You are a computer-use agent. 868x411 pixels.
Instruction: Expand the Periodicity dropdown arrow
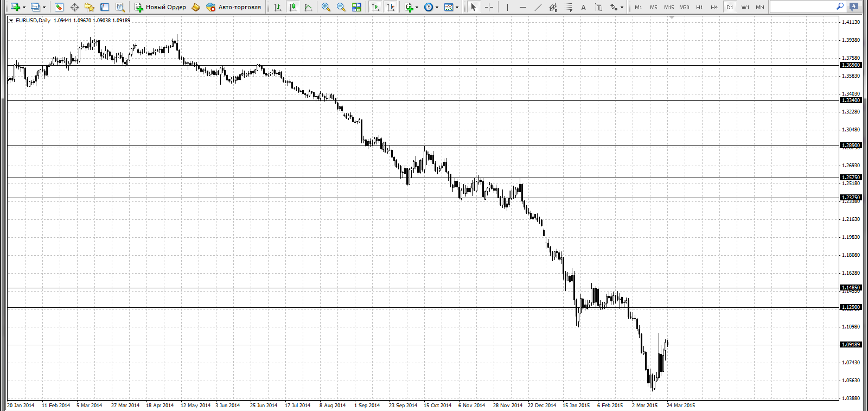pos(437,8)
